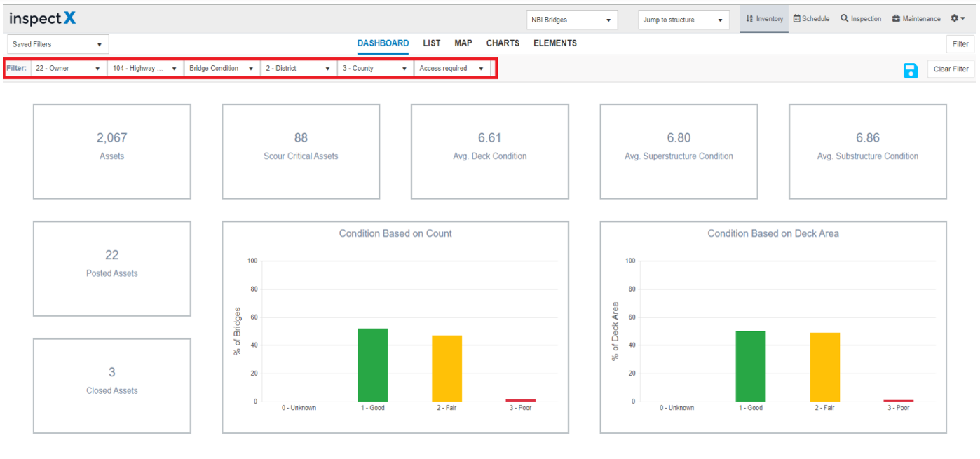Open the Inspection section
This screenshot has width=980, height=459.
point(861,19)
